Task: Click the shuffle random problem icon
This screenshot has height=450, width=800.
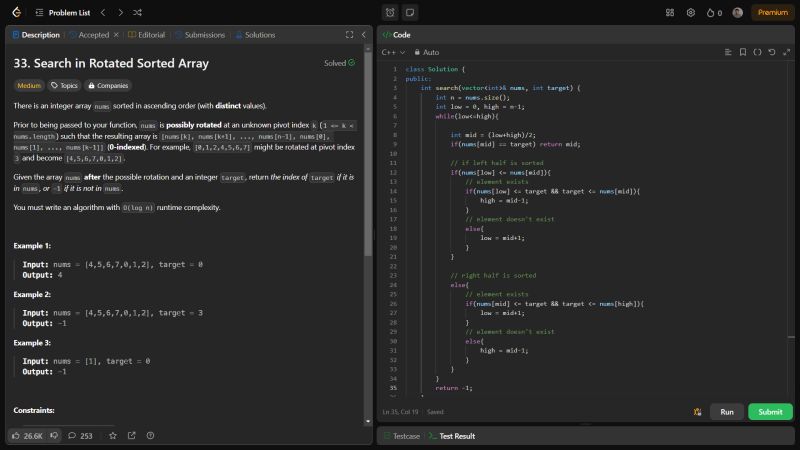Action: click(x=137, y=12)
